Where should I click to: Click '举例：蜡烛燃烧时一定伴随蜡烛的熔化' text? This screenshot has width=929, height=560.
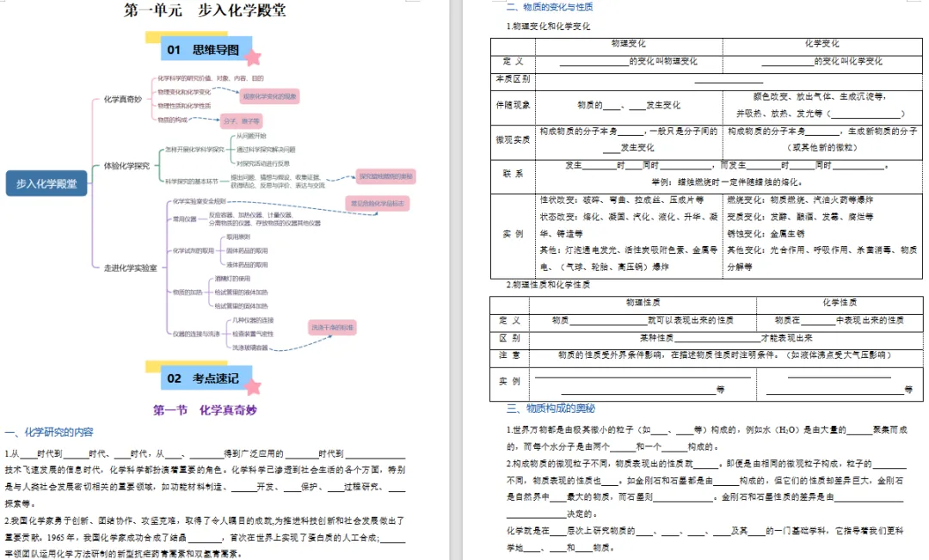tap(728, 182)
